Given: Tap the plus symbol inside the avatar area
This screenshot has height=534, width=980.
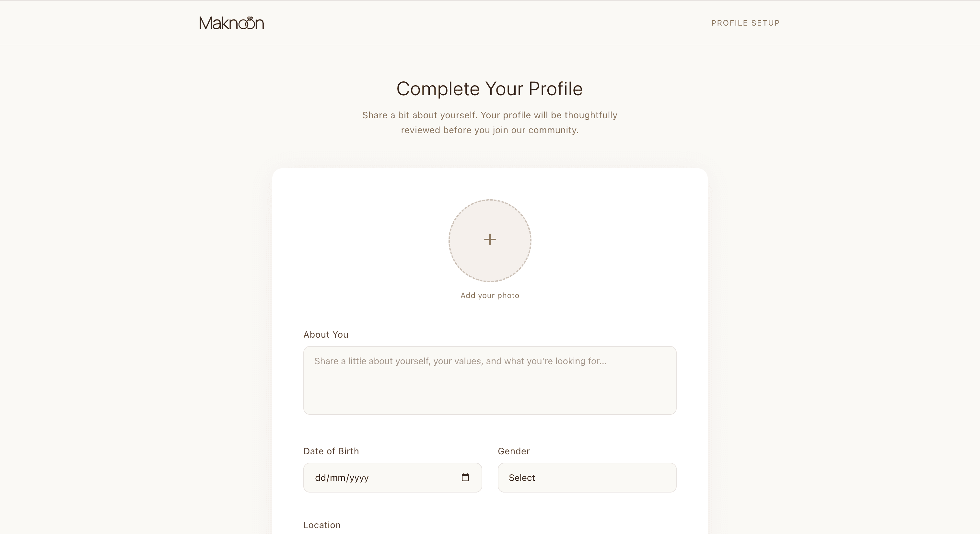Looking at the screenshot, I should pyautogui.click(x=490, y=239).
